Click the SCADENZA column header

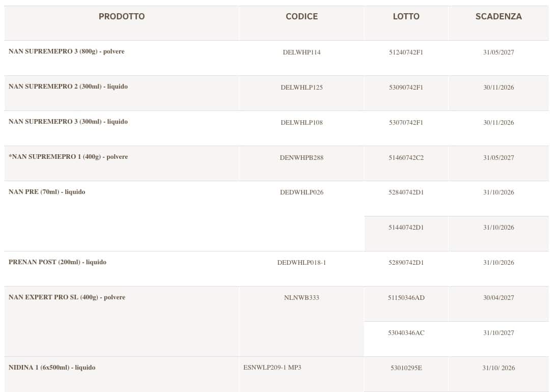coord(498,16)
